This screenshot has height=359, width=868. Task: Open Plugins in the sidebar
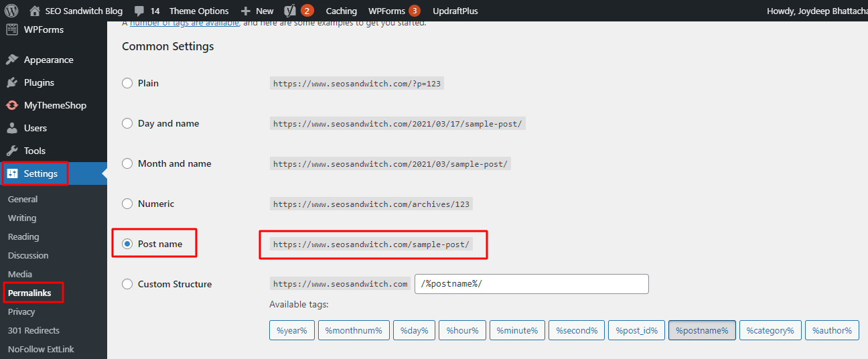coord(39,82)
